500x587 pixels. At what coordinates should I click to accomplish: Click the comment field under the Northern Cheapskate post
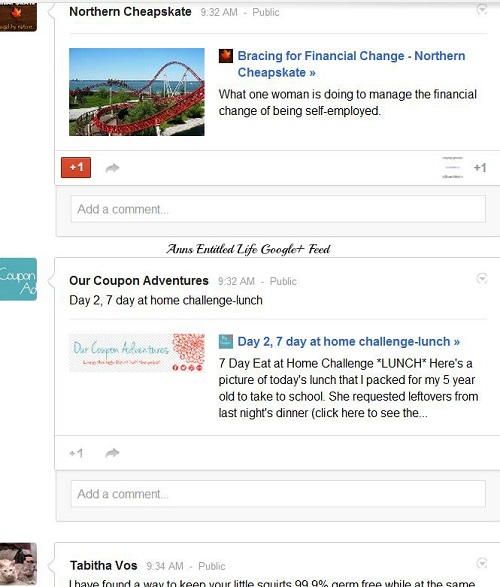click(x=278, y=209)
